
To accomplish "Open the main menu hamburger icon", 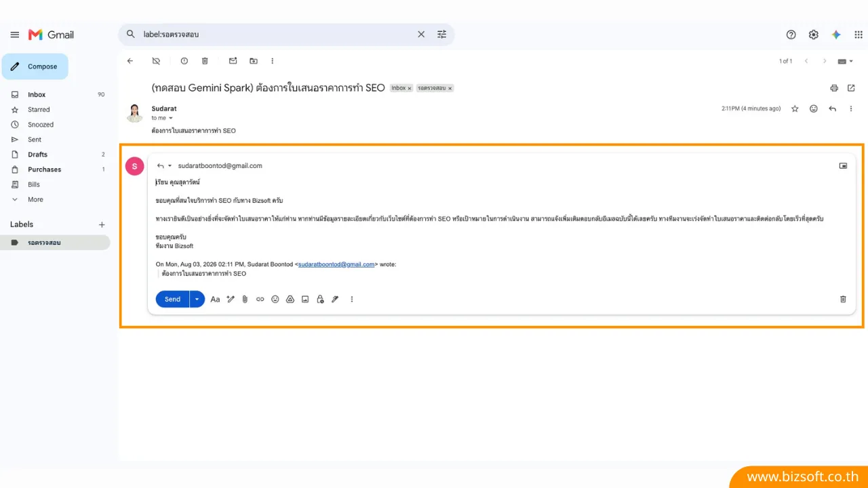I will tap(15, 35).
